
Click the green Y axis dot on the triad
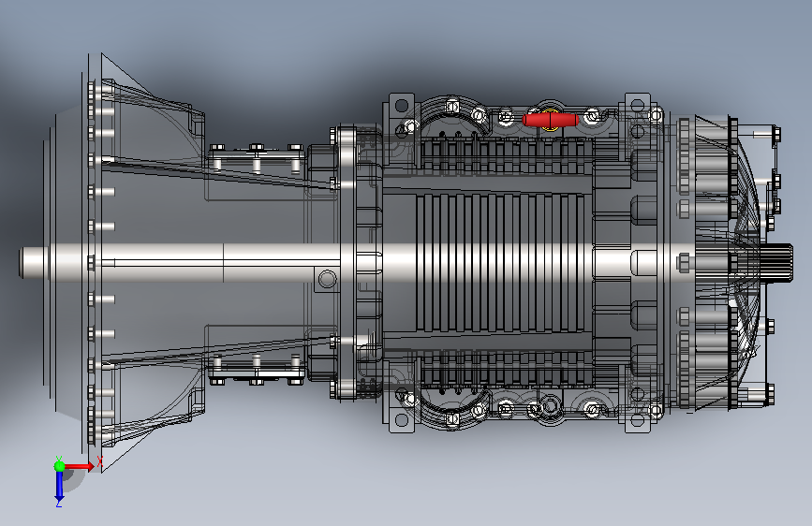pyautogui.click(x=60, y=466)
